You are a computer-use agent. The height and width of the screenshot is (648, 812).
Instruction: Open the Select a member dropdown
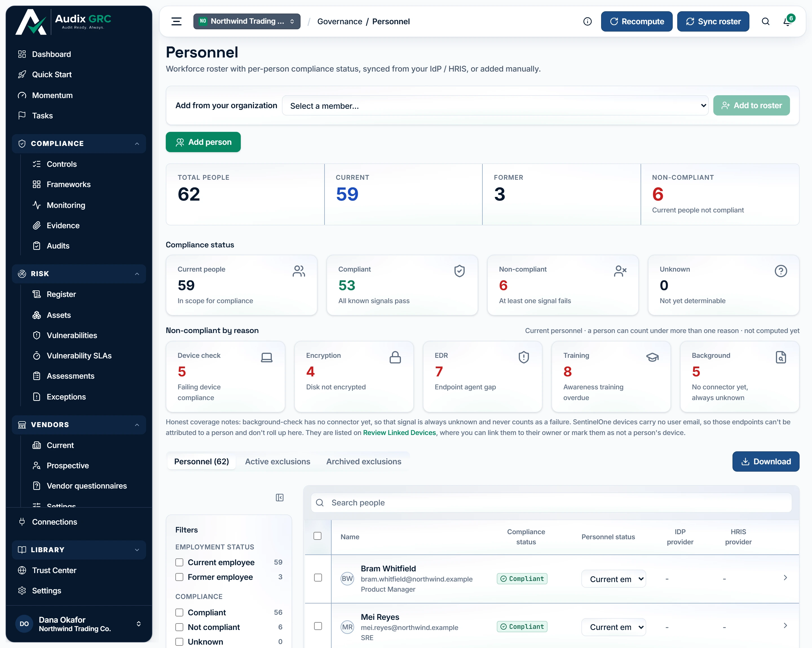pos(495,106)
